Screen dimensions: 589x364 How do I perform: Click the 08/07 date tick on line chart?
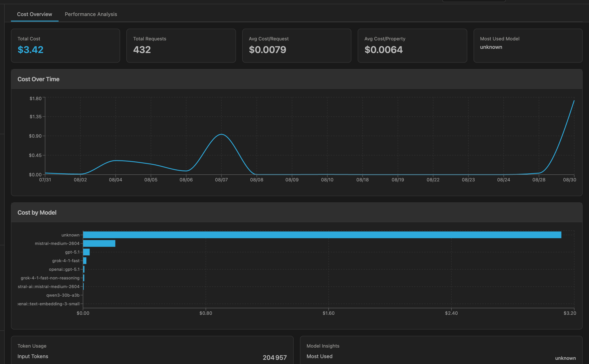[x=221, y=180]
